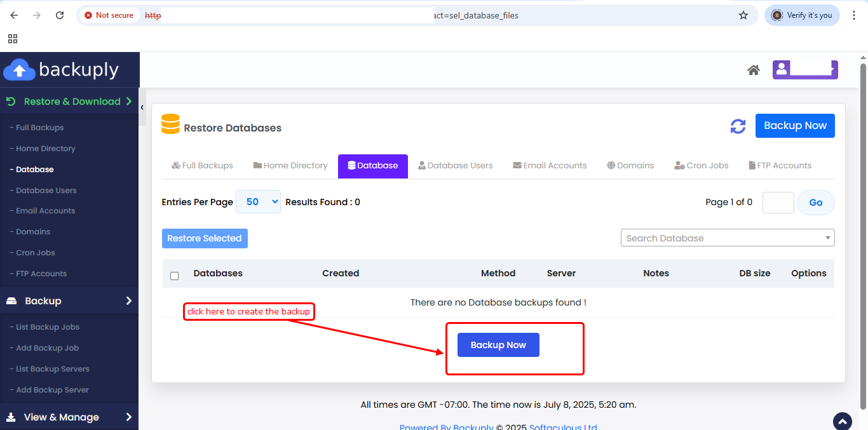Open the Chrome three-dot menu

click(x=853, y=15)
